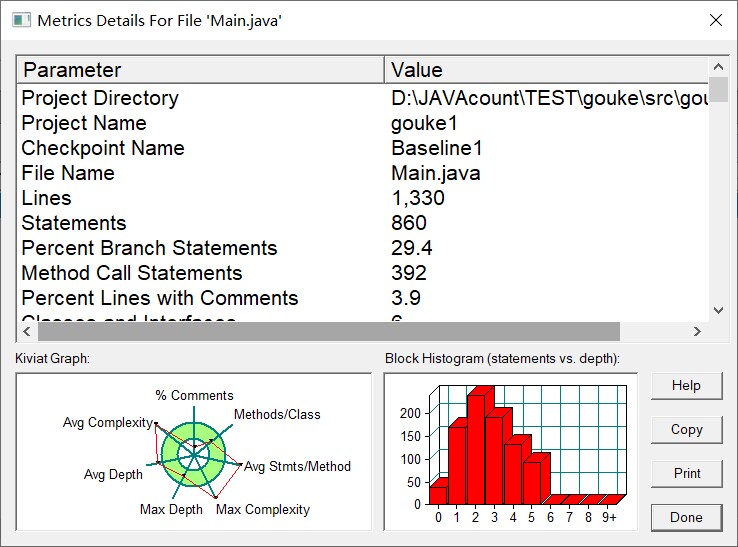This screenshot has height=547, width=738.
Task: Click the Kiviat Graph label
Action: pyautogui.click(x=52, y=359)
